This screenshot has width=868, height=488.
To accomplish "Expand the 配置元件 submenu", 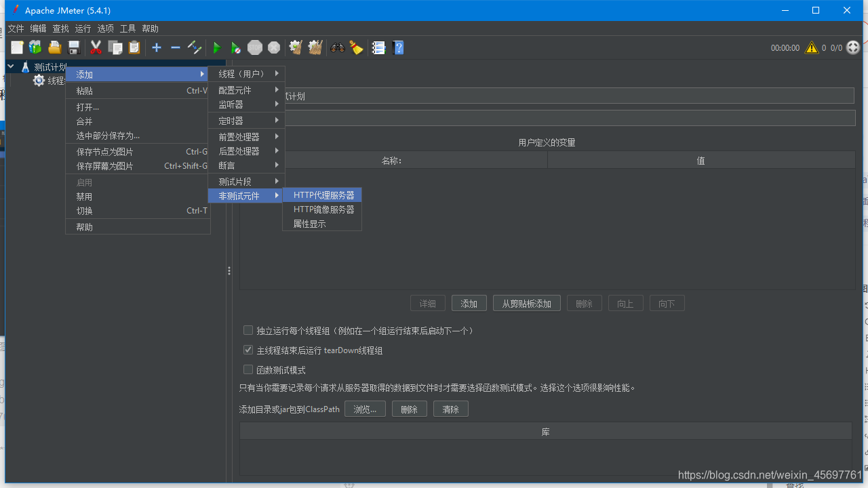I will [247, 90].
